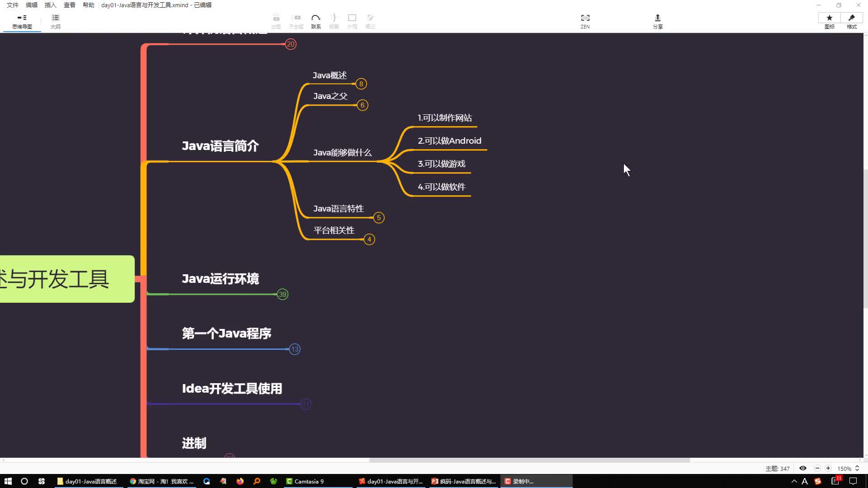
Task: Select node 3.可以做游戏
Action: click(x=441, y=164)
